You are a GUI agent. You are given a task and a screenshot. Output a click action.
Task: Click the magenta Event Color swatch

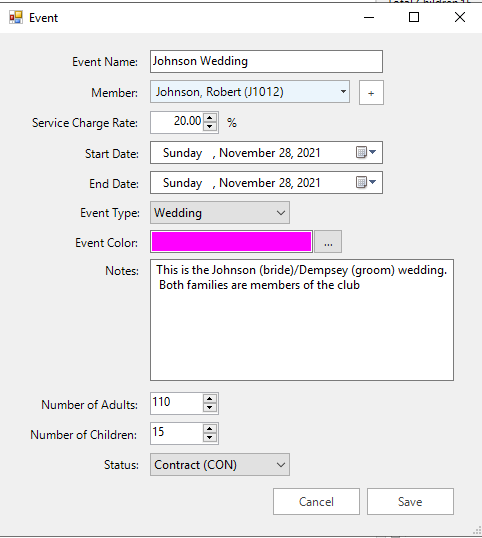click(231, 242)
